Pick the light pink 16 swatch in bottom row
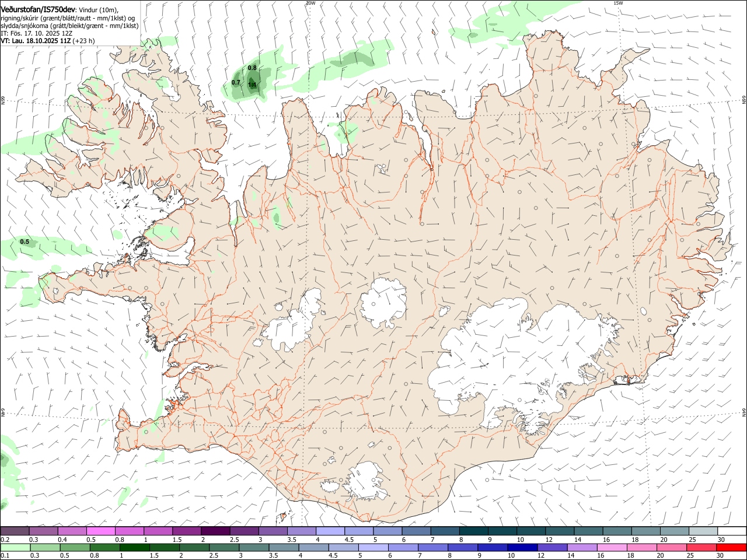747x560 pixels. pyautogui.click(x=612, y=547)
